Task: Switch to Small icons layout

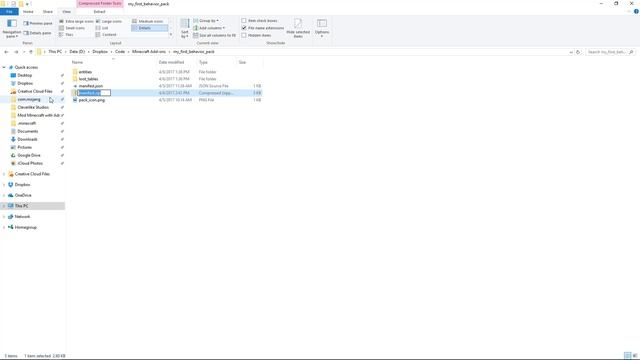Action: [72, 28]
